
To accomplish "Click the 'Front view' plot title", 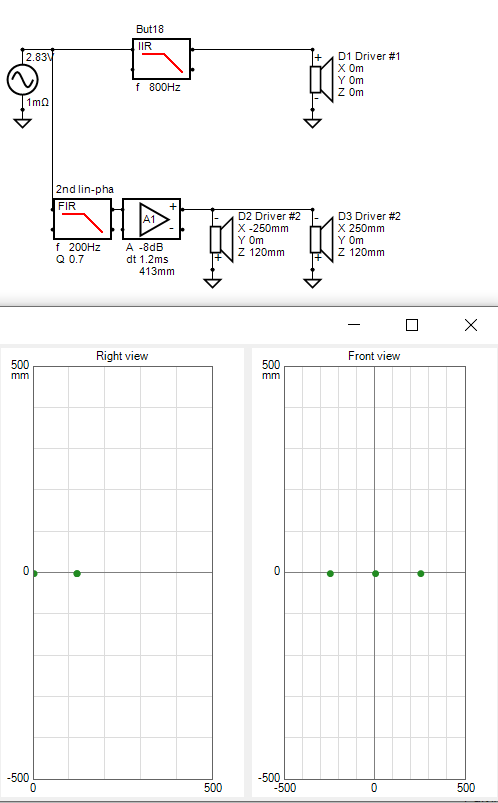I will point(374,356).
